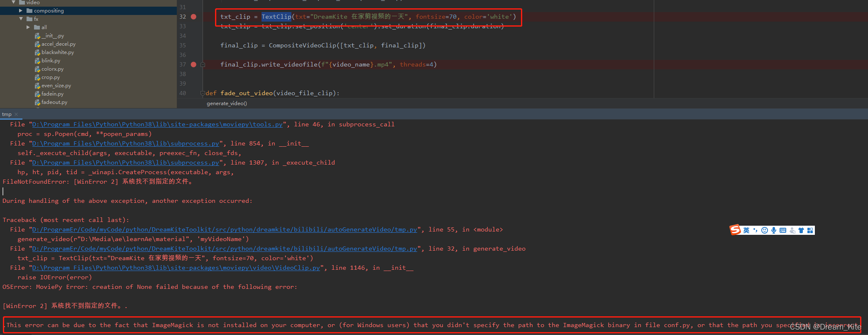Open blink.py file
This screenshot has height=335, width=868.
click(51, 61)
